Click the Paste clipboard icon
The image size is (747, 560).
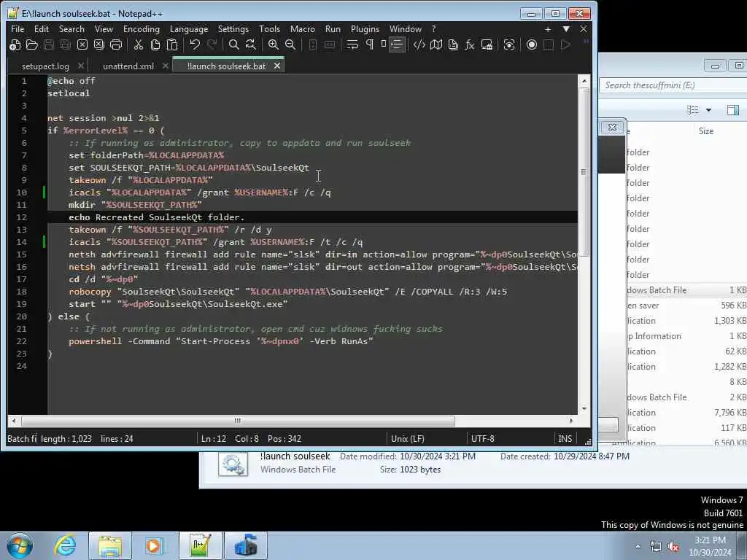click(x=171, y=44)
